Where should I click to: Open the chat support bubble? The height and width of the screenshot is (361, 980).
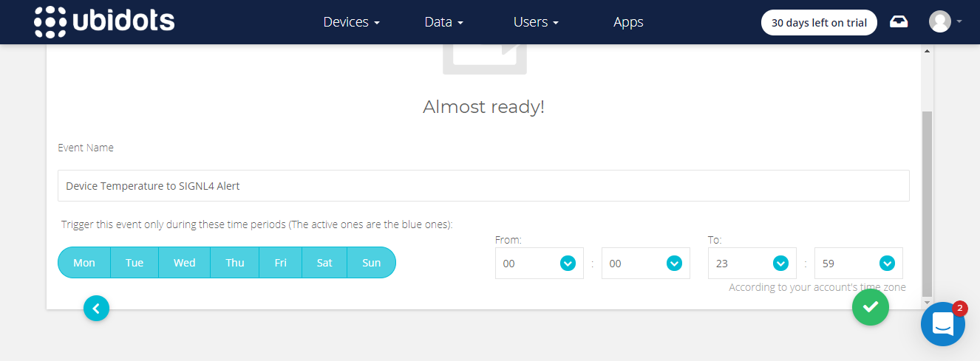943,323
